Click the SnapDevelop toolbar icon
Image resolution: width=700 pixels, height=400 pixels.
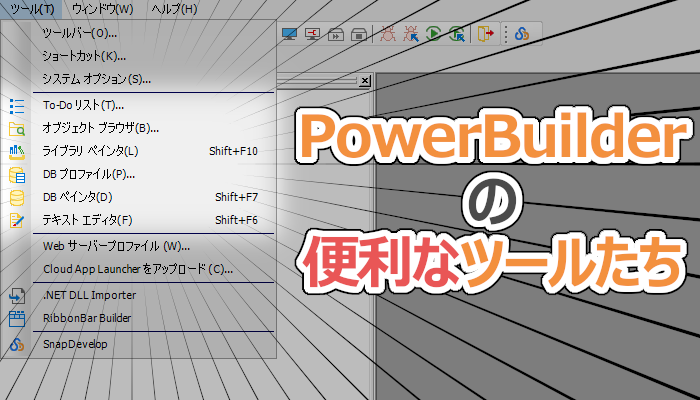[522, 34]
